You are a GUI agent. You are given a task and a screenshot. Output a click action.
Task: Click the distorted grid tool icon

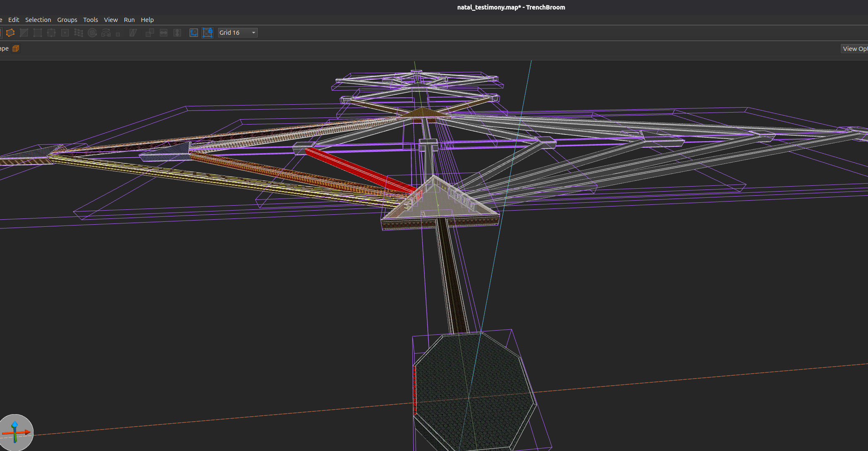79,33
